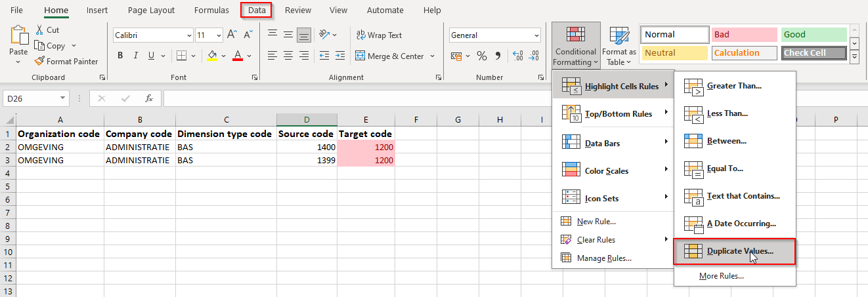Viewport: 868px width, 297px height.
Task: Open Top/Bottom Rules submenu
Action: 613,114
